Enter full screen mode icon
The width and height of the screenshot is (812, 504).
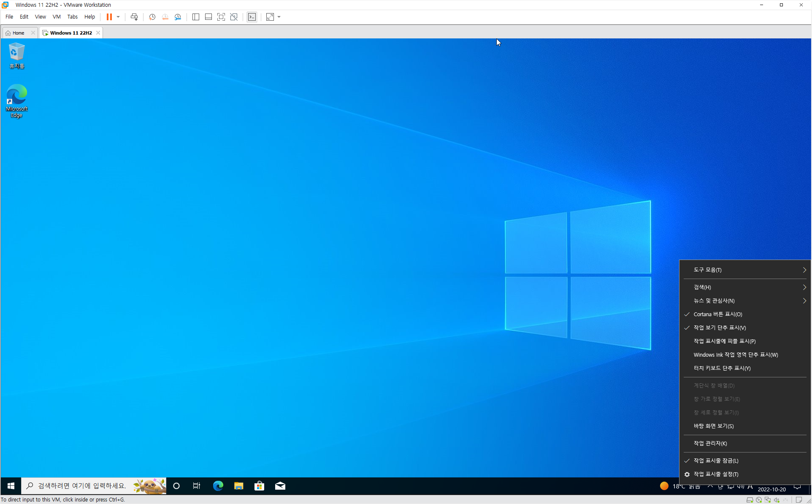click(221, 17)
